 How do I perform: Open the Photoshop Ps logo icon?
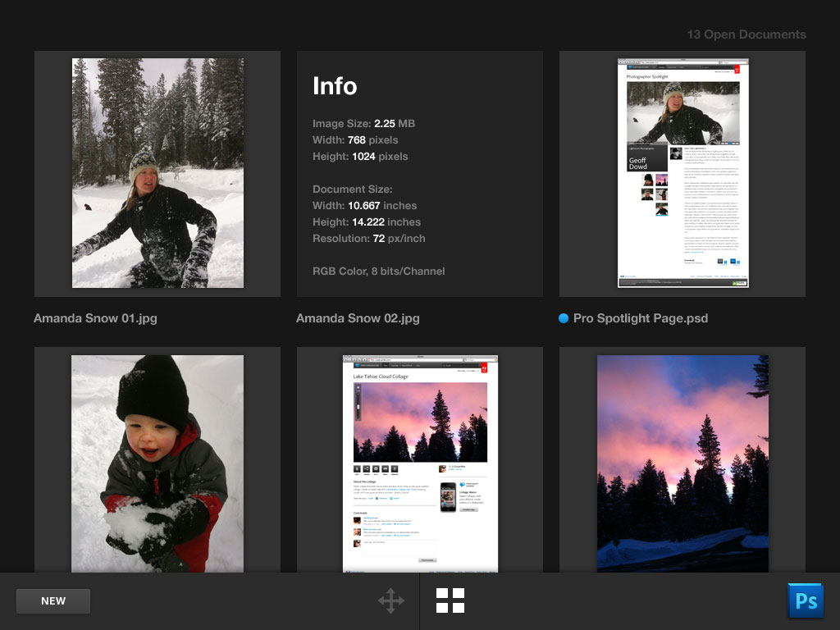point(805,600)
